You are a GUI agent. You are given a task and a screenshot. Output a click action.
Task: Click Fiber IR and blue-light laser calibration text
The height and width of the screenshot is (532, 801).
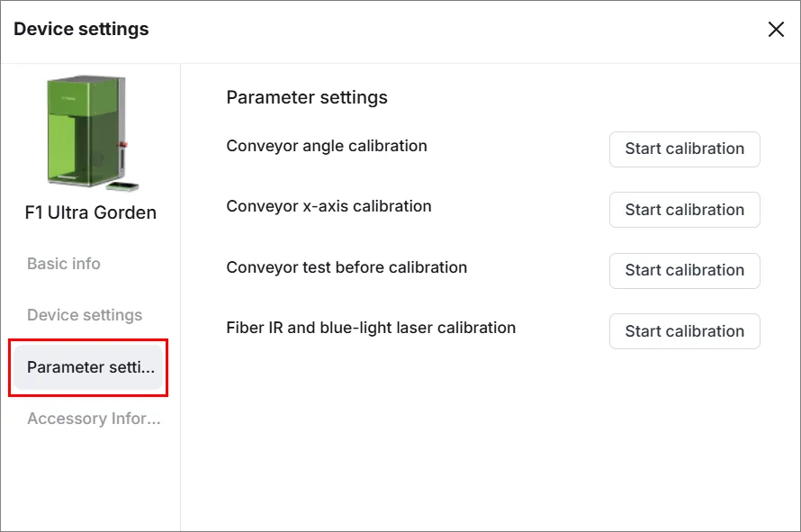coord(371,328)
